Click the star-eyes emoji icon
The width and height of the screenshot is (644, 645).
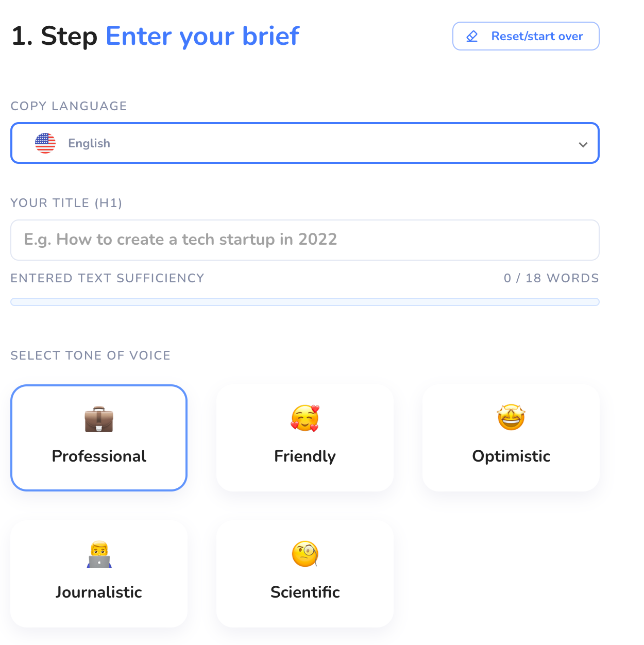coord(511,417)
